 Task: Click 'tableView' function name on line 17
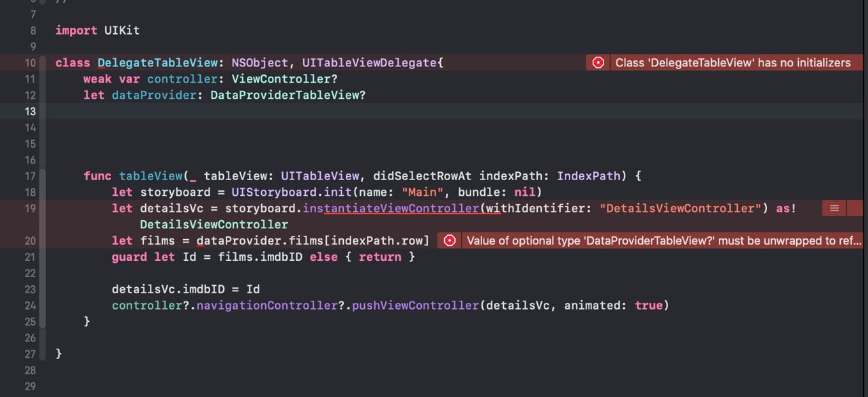tap(151, 176)
